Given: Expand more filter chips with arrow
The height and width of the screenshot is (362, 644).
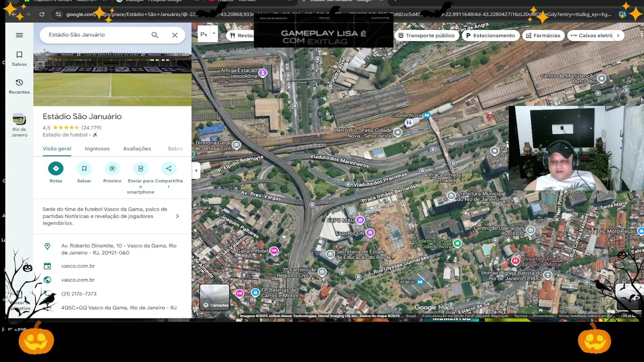Looking at the screenshot, I should 618,35.
